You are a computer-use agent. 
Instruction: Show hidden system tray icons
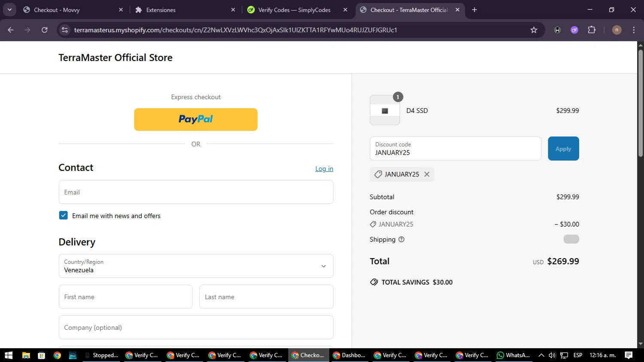pos(541,355)
